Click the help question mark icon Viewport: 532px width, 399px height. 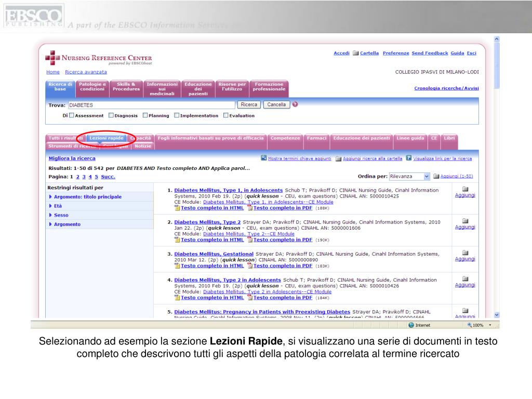pos(295,104)
